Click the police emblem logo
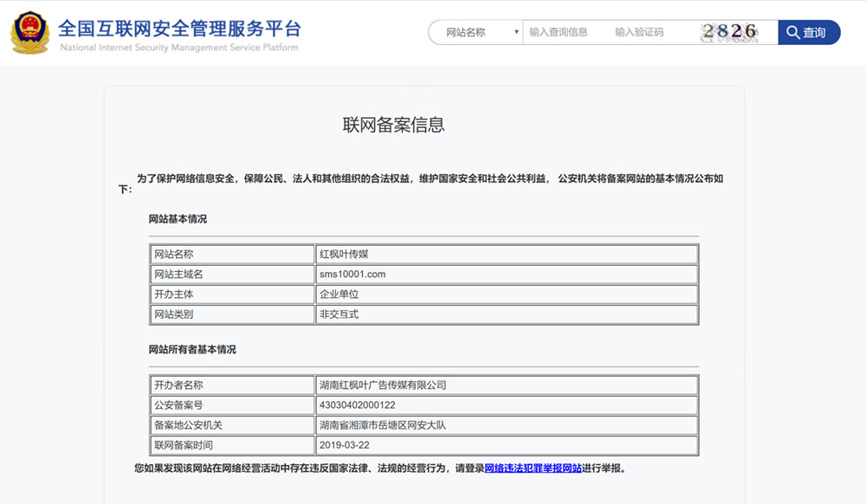 pos(29,33)
